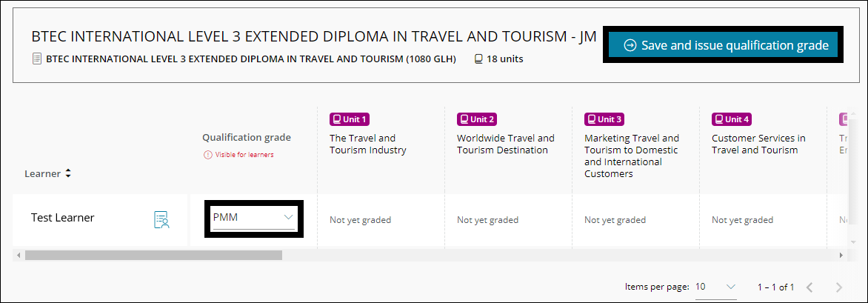Click the horizontal scrollbar's left arrow
This screenshot has width=868, height=303.
(x=19, y=255)
